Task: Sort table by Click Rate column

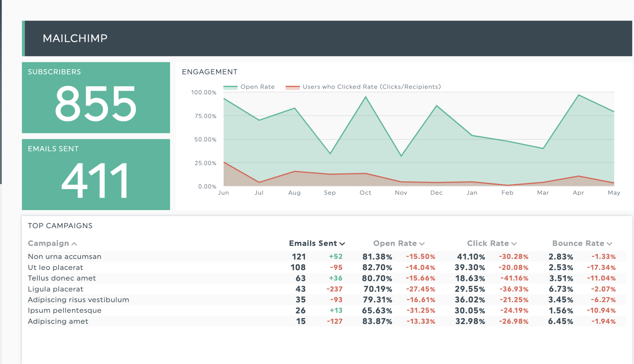Action: (492, 243)
